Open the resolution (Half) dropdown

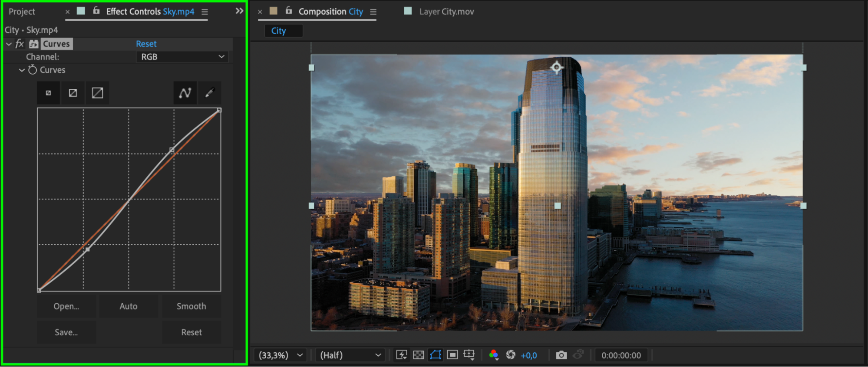pos(350,355)
